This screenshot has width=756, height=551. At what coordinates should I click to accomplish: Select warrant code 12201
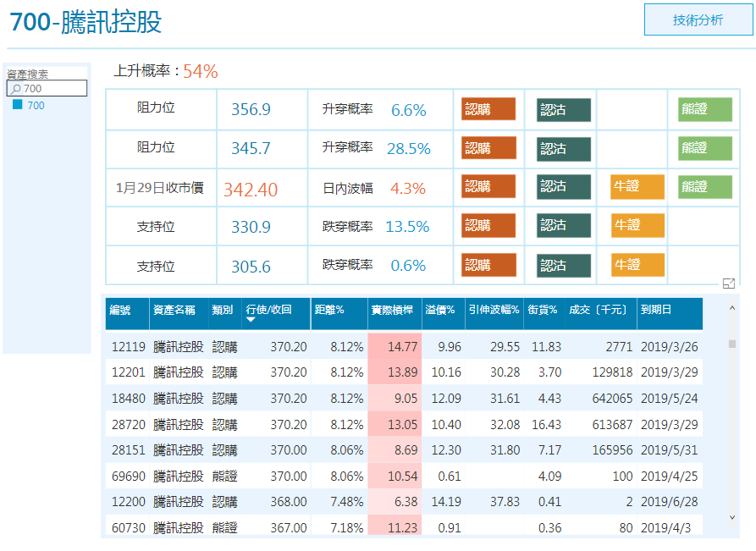click(128, 372)
